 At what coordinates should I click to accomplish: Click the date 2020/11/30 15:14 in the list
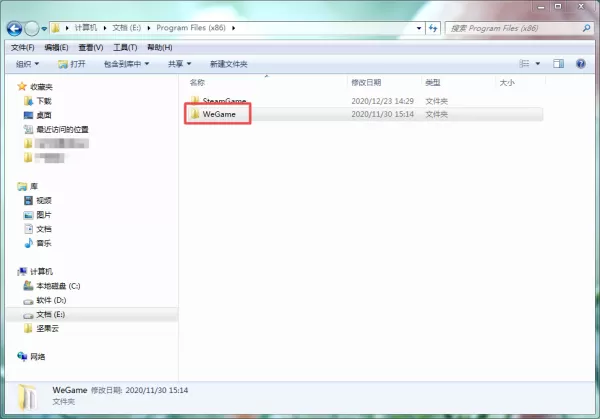[382, 114]
